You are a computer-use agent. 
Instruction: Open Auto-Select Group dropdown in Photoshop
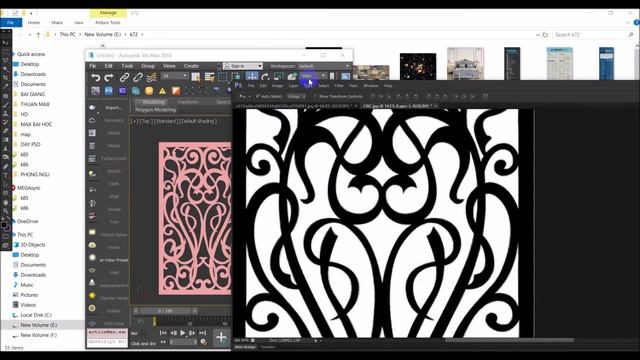click(x=296, y=96)
